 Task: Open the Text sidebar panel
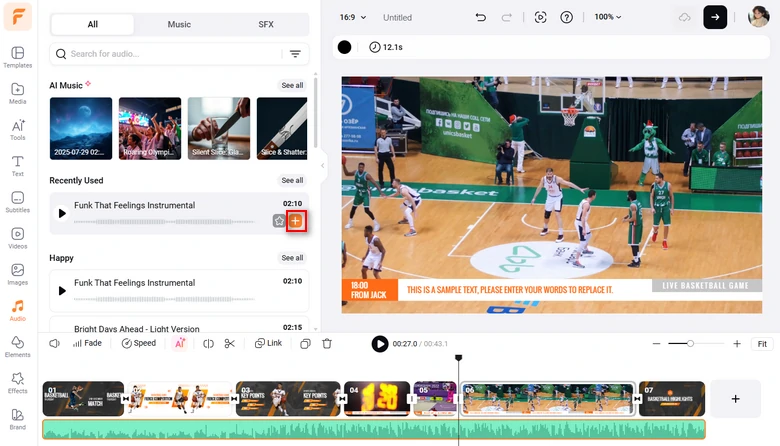(17, 166)
